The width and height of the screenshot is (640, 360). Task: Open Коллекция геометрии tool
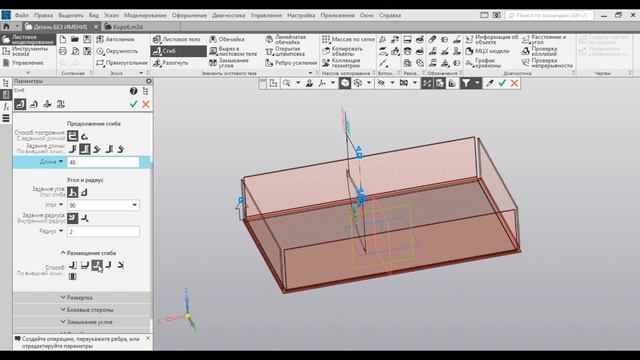[341, 63]
